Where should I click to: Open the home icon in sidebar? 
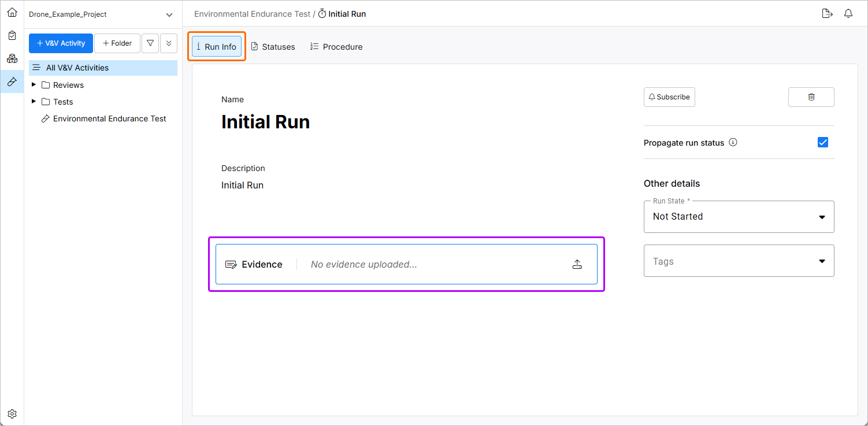click(x=12, y=12)
